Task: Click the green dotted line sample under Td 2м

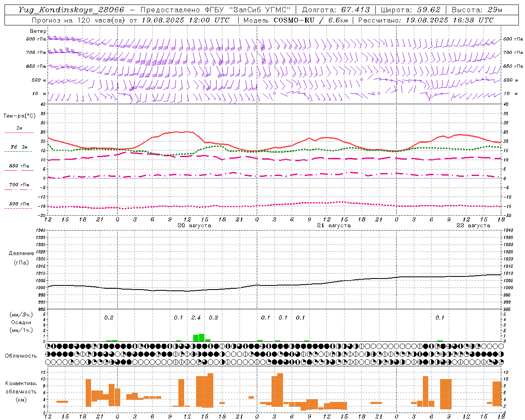Action: pos(19,152)
